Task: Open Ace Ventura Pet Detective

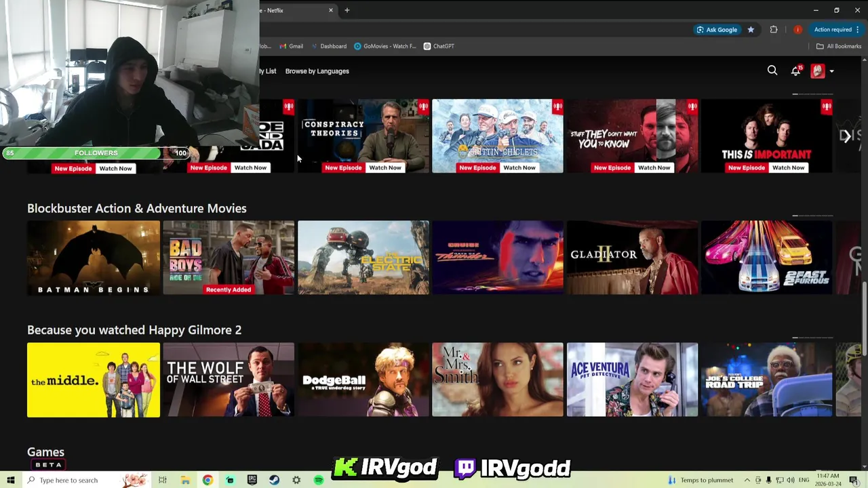Action: [632, 380]
